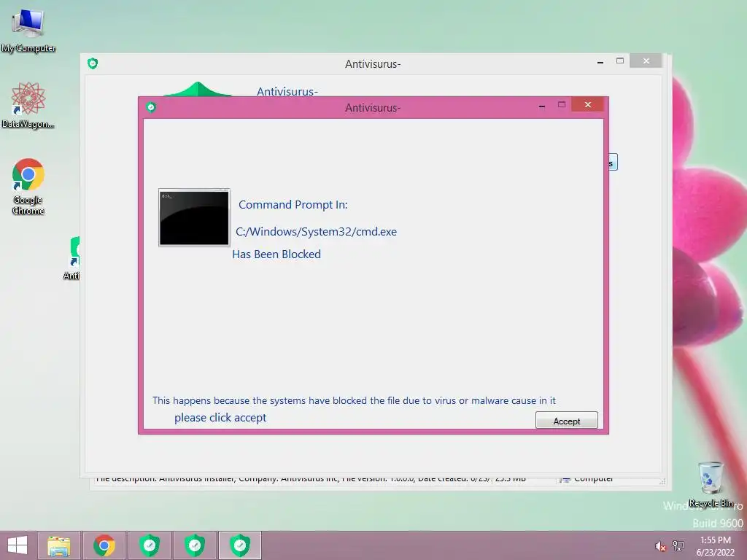The image size is (747, 560).
Task: Click the shield icon in back Antivisurus title bar
Action: pos(93,63)
